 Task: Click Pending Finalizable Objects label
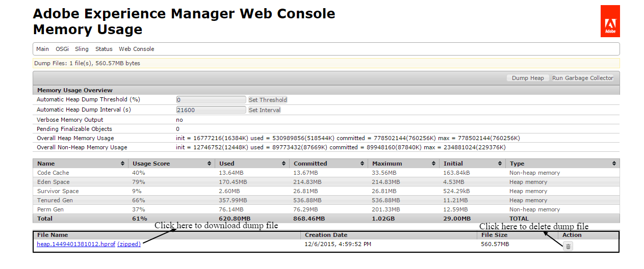point(74,129)
